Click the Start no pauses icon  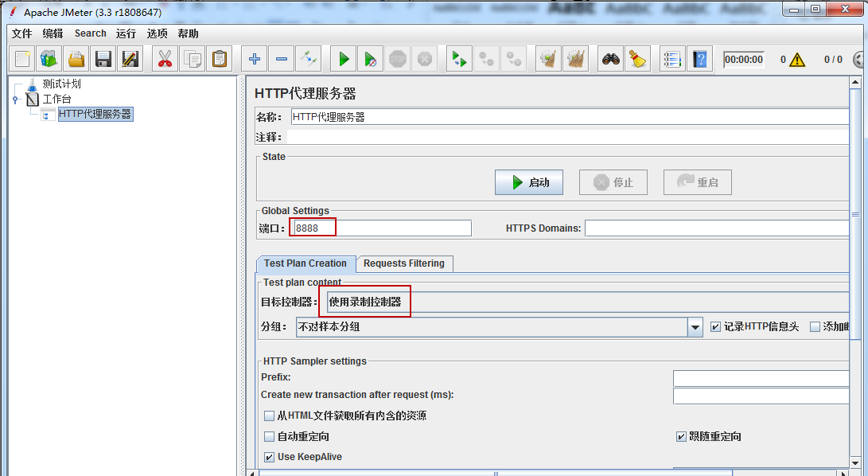pyautogui.click(x=370, y=59)
